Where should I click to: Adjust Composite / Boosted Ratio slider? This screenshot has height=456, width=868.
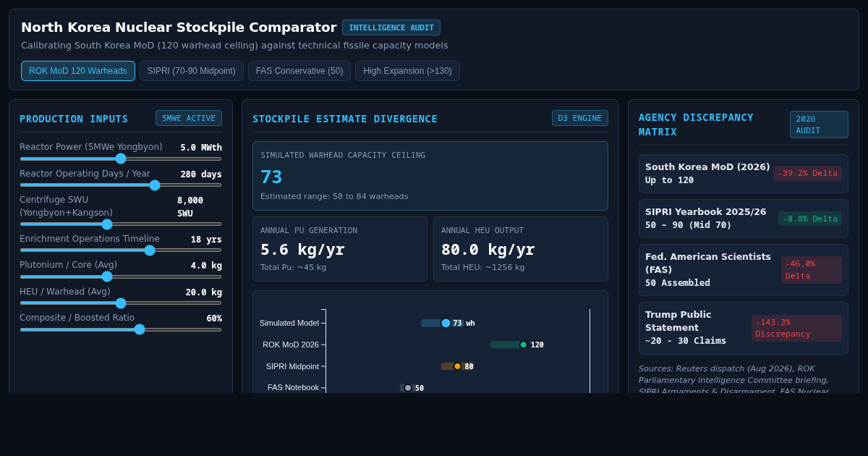(121, 329)
